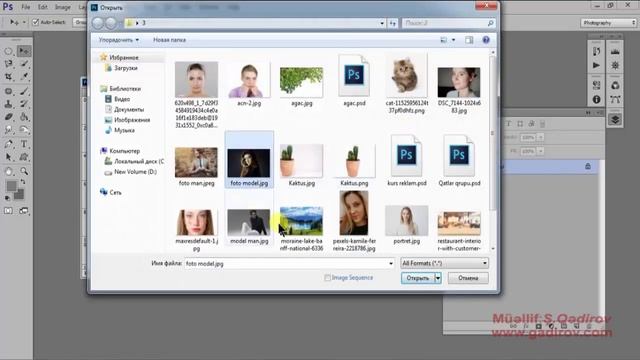Viewport: 640px width, 360px height.
Task: Select the Path Selection tool
Action: pyautogui.click(x=9, y=157)
